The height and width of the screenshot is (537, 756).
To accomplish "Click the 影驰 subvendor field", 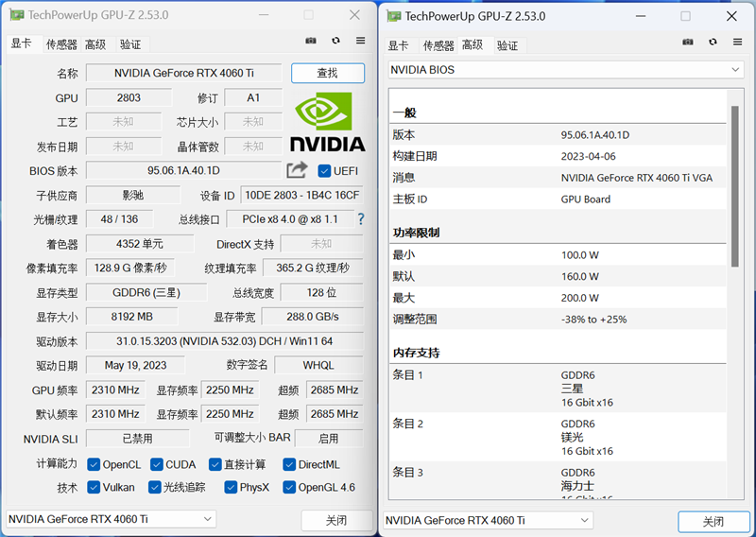I will (x=133, y=196).
